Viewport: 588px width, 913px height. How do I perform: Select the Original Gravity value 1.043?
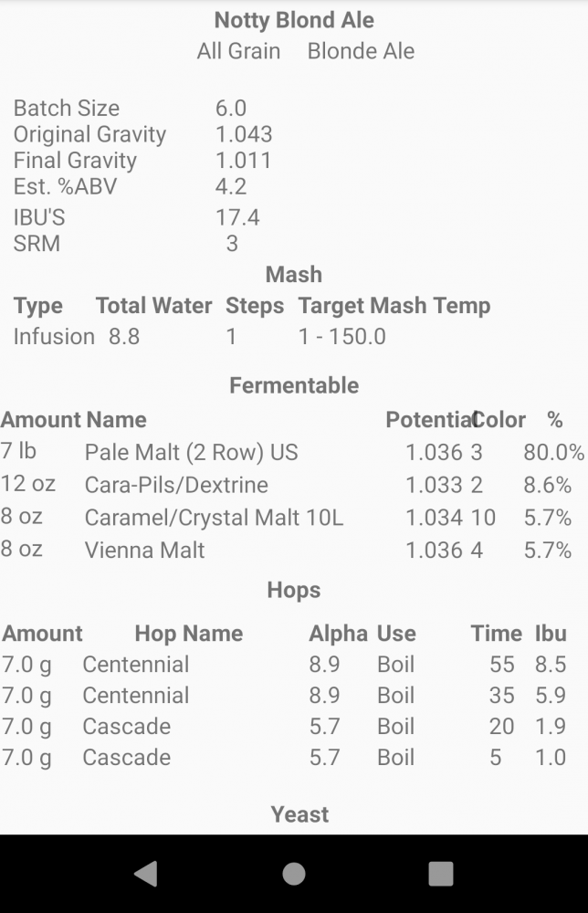pos(244,134)
